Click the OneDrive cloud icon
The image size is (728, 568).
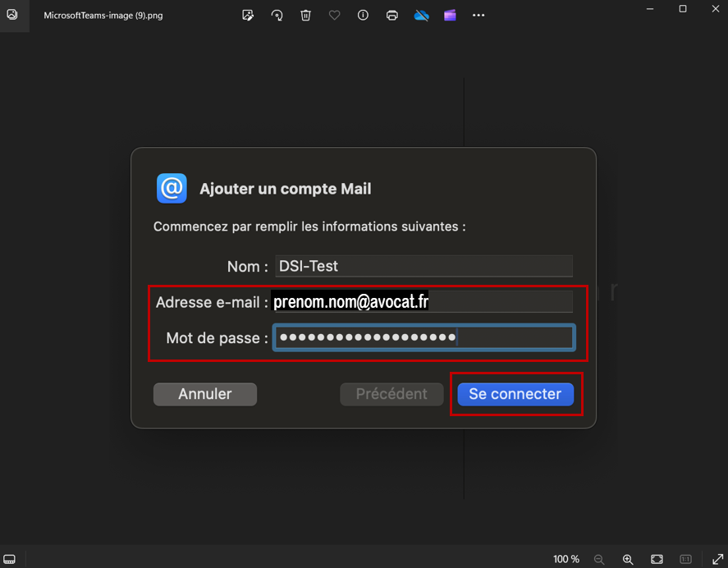(421, 15)
